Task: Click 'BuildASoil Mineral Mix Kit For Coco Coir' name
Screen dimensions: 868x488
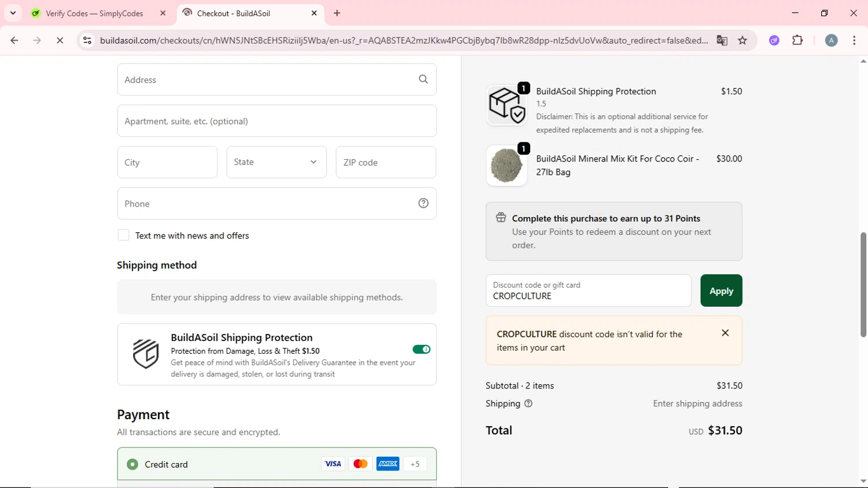Action: click(617, 165)
